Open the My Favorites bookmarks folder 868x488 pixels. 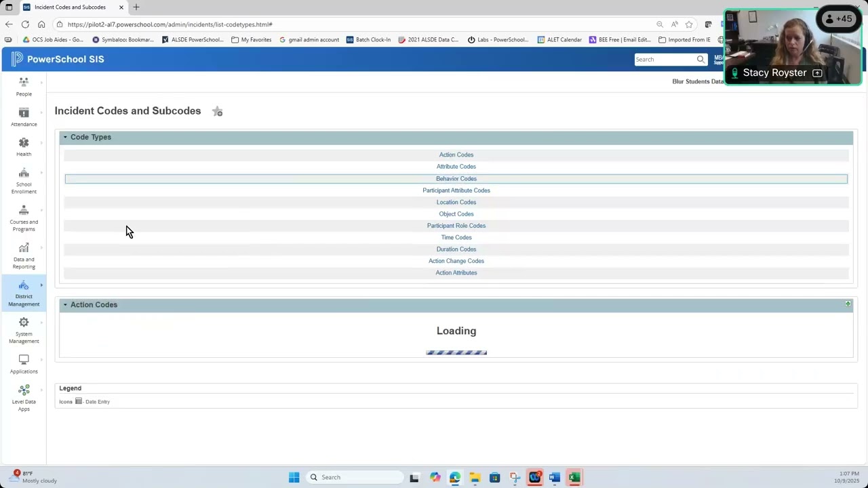252,39
